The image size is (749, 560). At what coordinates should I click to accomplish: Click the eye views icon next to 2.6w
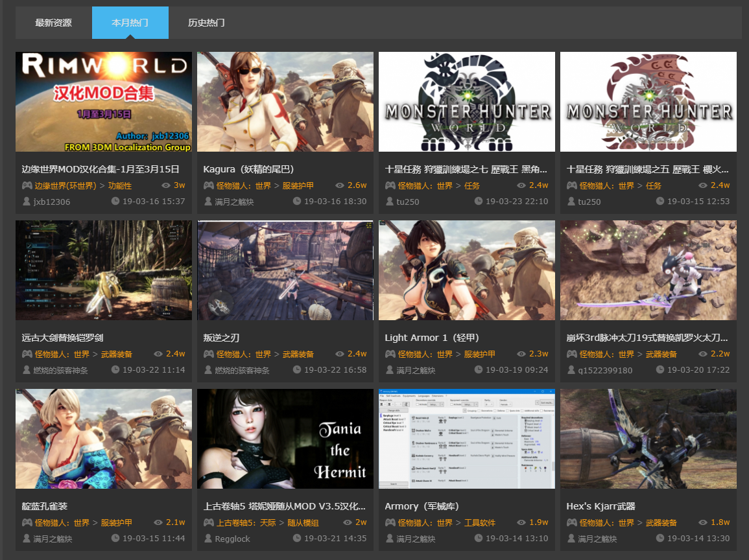coord(340,185)
